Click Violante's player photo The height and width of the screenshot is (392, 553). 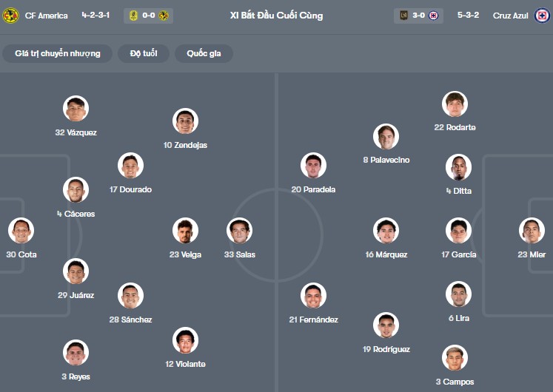coord(185,340)
